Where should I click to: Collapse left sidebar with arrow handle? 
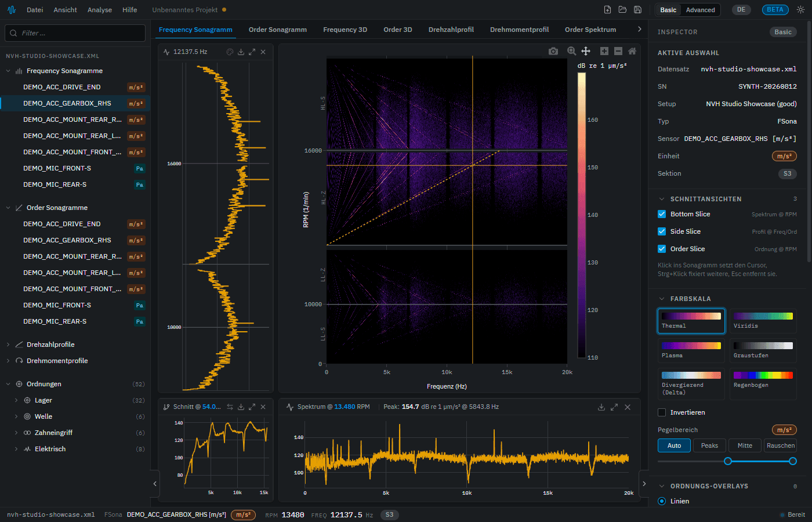[155, 483]
